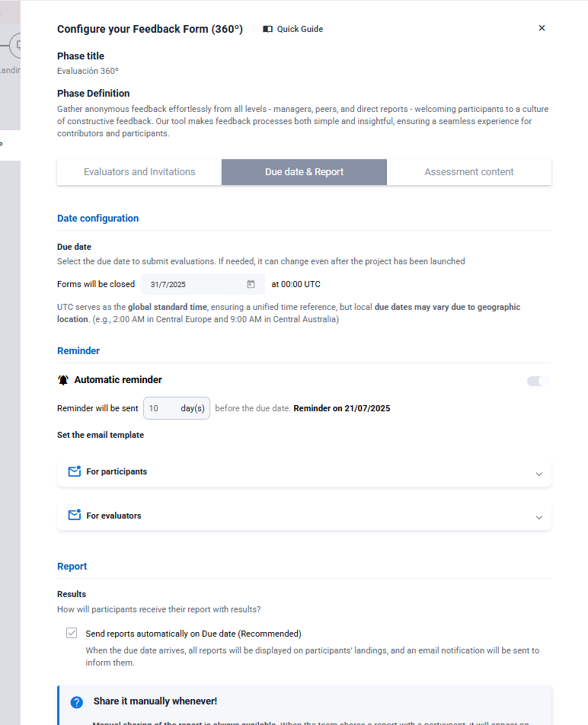Click the For participants envelope icon
588x725 pixels.
pyautogui.click(x=74, y=471)
